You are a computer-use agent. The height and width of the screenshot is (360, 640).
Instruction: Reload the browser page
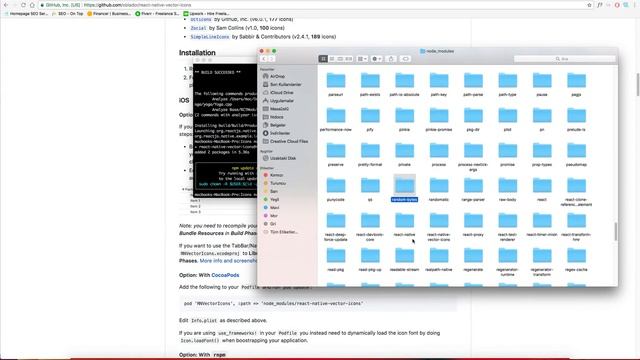23,5
